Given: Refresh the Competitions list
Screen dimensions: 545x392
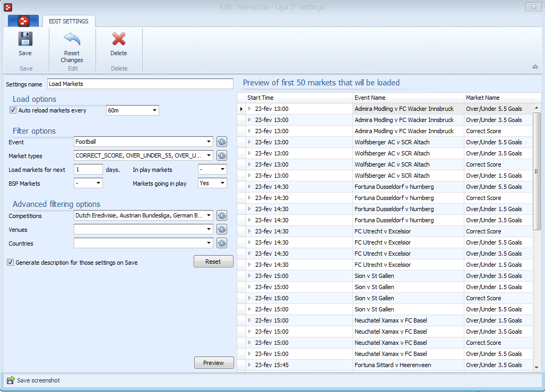Looking at the screenshot, I should (222, 215).
